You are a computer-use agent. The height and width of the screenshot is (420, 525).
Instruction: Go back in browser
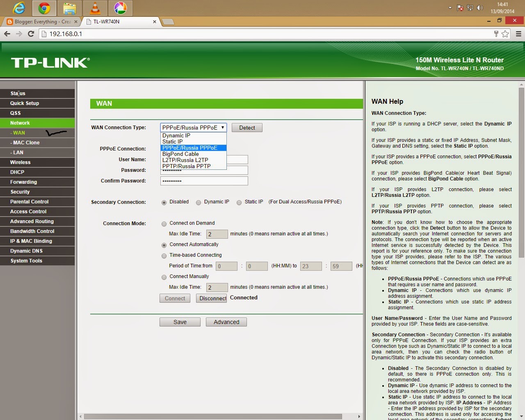click(7, 34)
